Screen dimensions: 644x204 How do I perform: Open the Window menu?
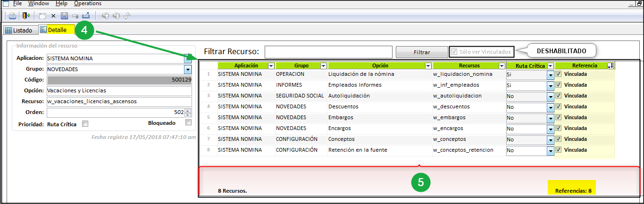click(x=38, y=3)
